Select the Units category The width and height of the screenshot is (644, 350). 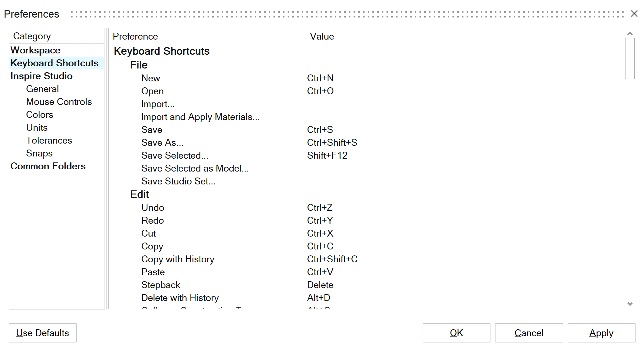pos(37,128)
